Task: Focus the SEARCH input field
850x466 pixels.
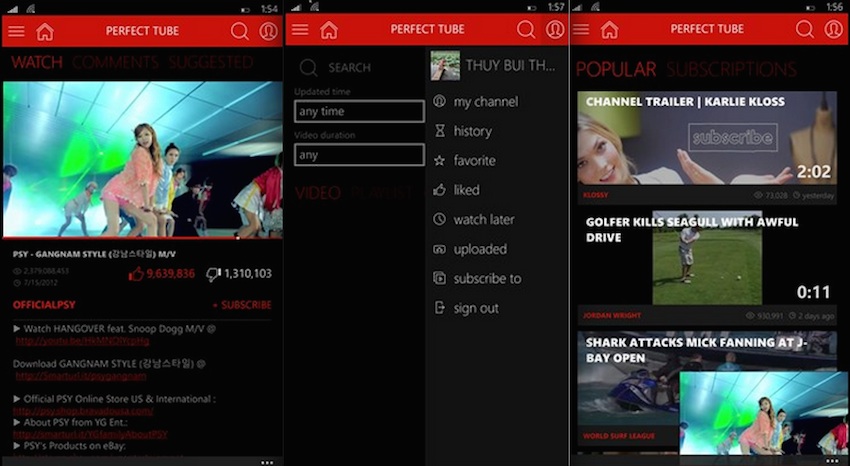Action: (349, 68)
